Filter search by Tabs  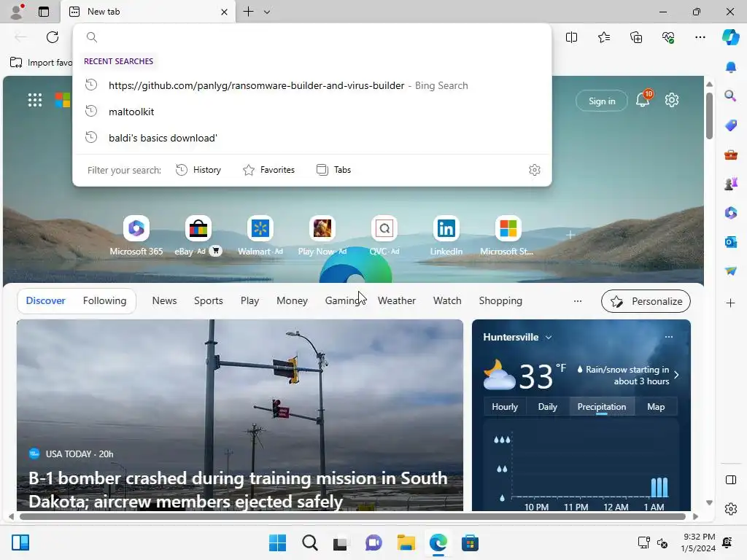pos(333,170)
